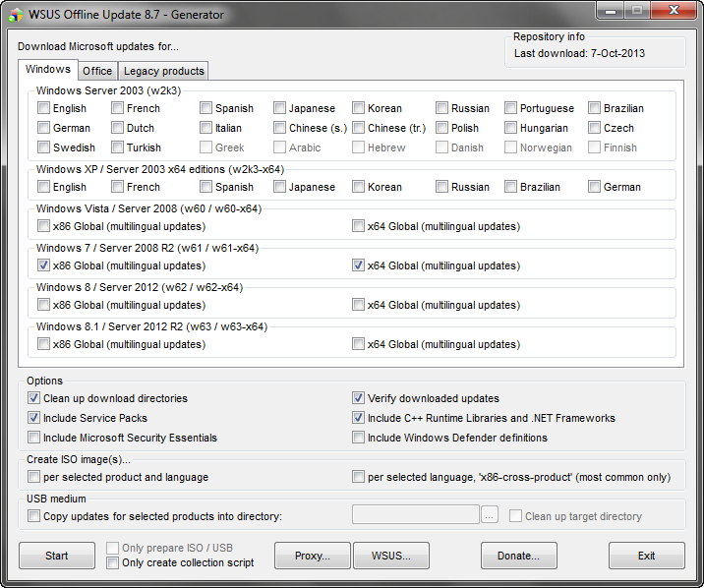This screenshot has height=588, width=704.
Task: Enable Portuguese for Windows Server 2003
Action: point(510,108)
